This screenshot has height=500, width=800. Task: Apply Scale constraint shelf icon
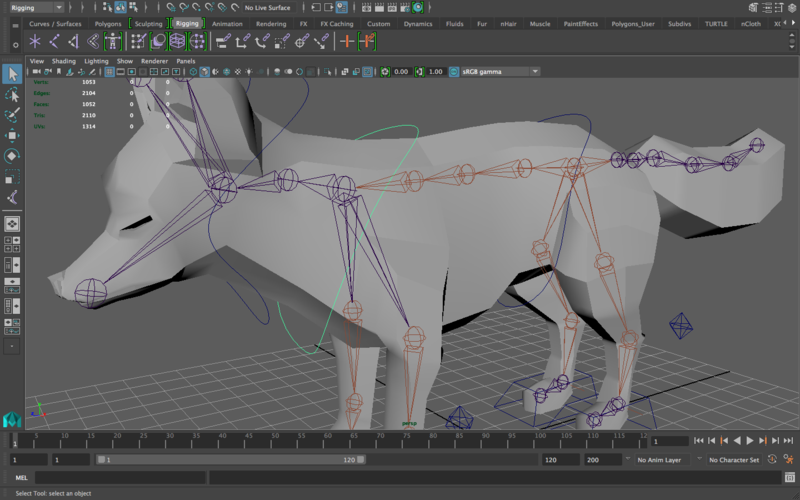(282, 41)
